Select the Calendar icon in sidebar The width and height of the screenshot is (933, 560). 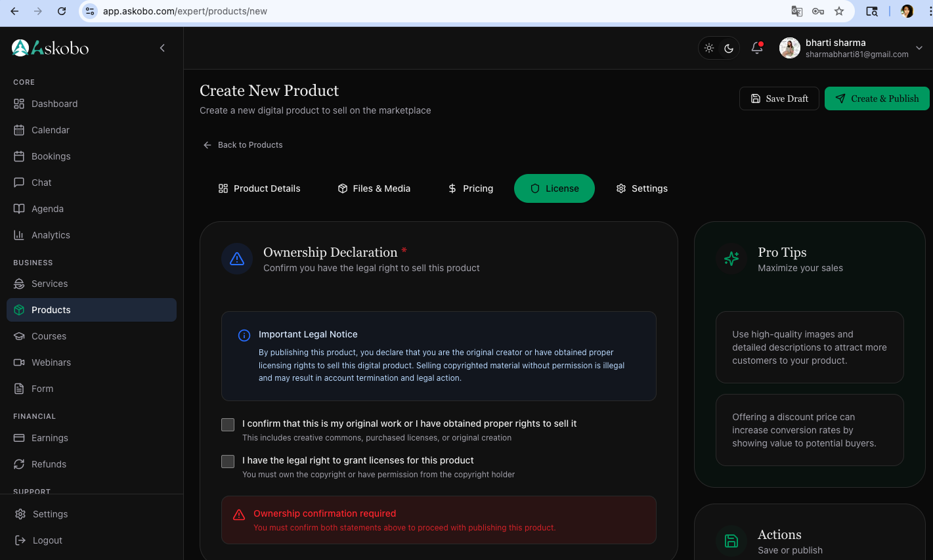click(19, 130)
